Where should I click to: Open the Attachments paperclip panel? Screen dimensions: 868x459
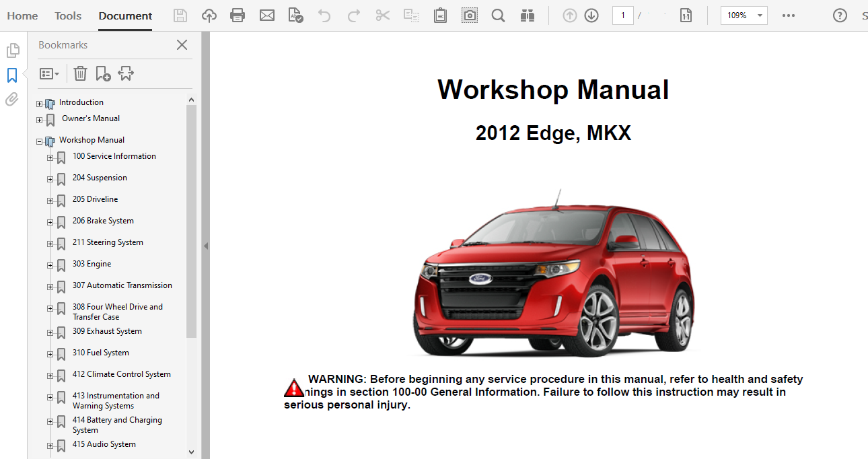(x=12, y=100)
